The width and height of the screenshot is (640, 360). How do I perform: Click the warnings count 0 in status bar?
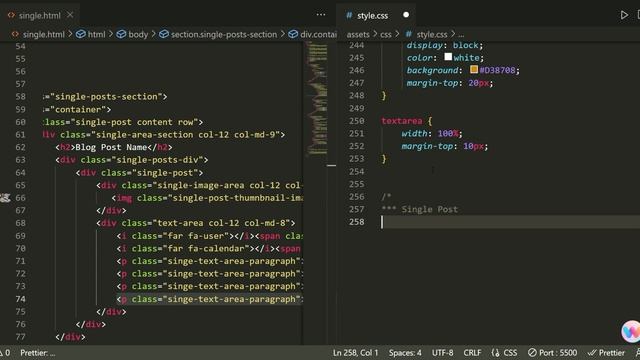click(x=5, y=353)
